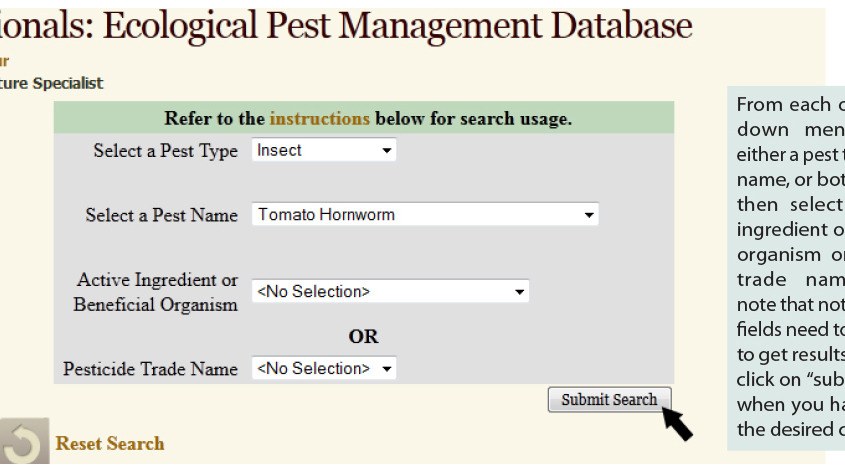
Task: Click the bold OR separator text
Action: tap(363, 336)
